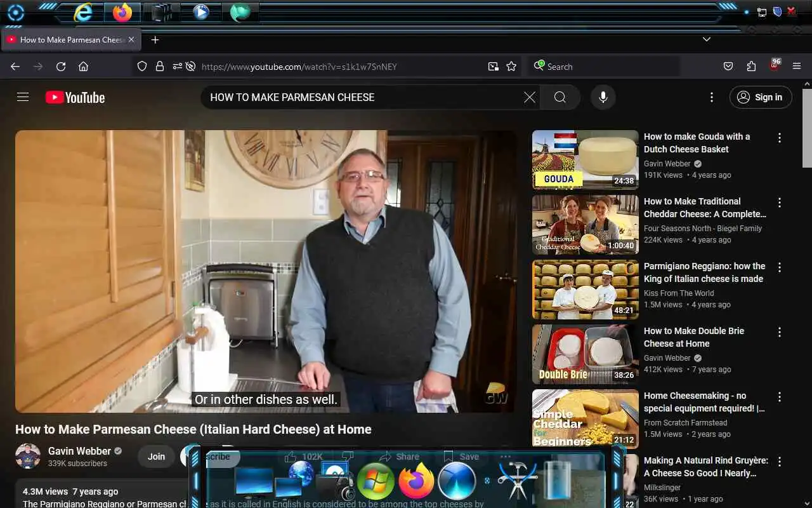
Task: Open site permissions icon in address bar
Action: coord(176,66)
